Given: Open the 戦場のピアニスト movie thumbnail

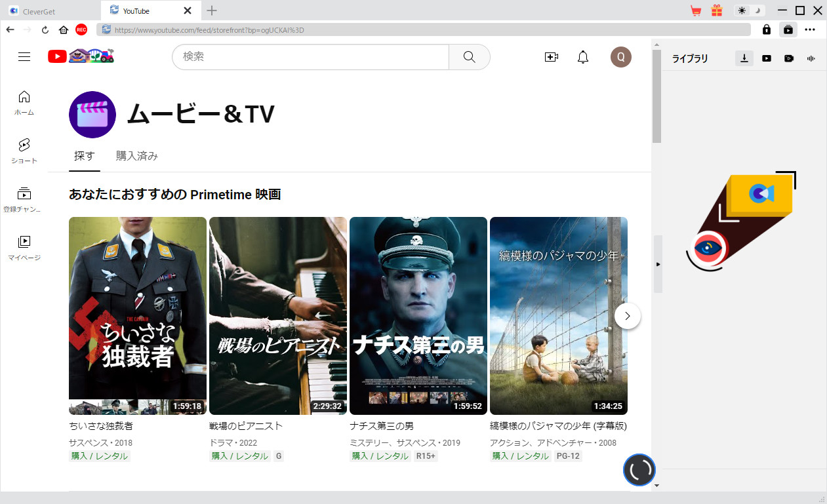Looking at the screenshot, I should (277, 315).
